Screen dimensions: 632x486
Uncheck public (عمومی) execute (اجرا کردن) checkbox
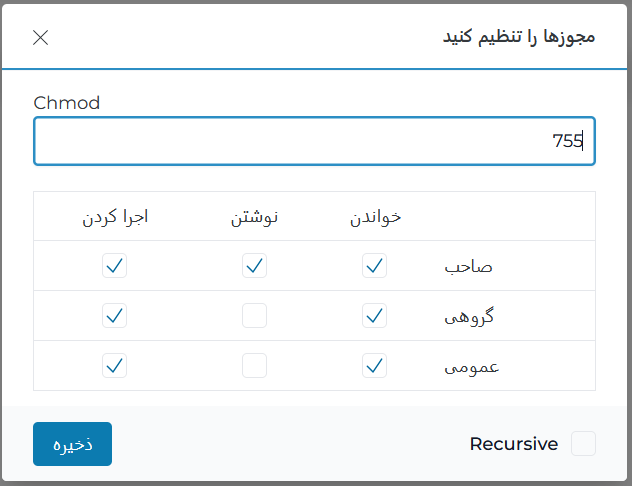coord(115,366)
